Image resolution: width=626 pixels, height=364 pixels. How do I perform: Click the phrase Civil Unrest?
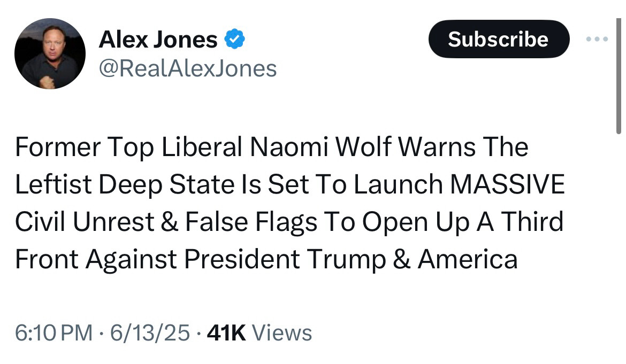coord(85,222)
